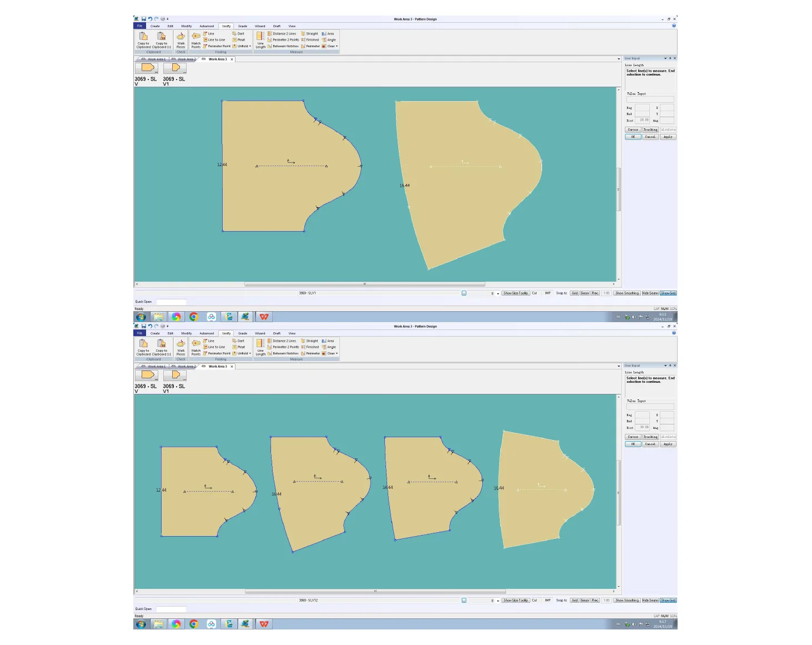The image size is (812, 645).
Task: Click Copy to Clipboard icon in upper window
Action: (143, 39)
